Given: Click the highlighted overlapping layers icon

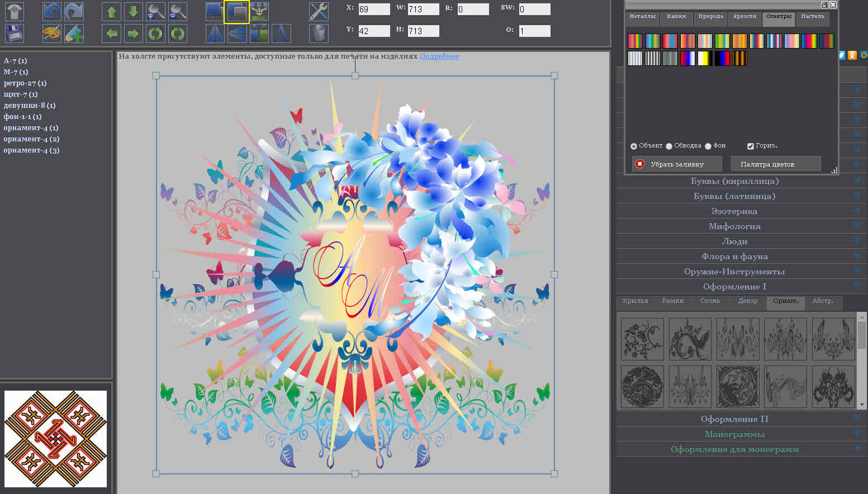Looking at the screenshot, I should tap(236, 12).
